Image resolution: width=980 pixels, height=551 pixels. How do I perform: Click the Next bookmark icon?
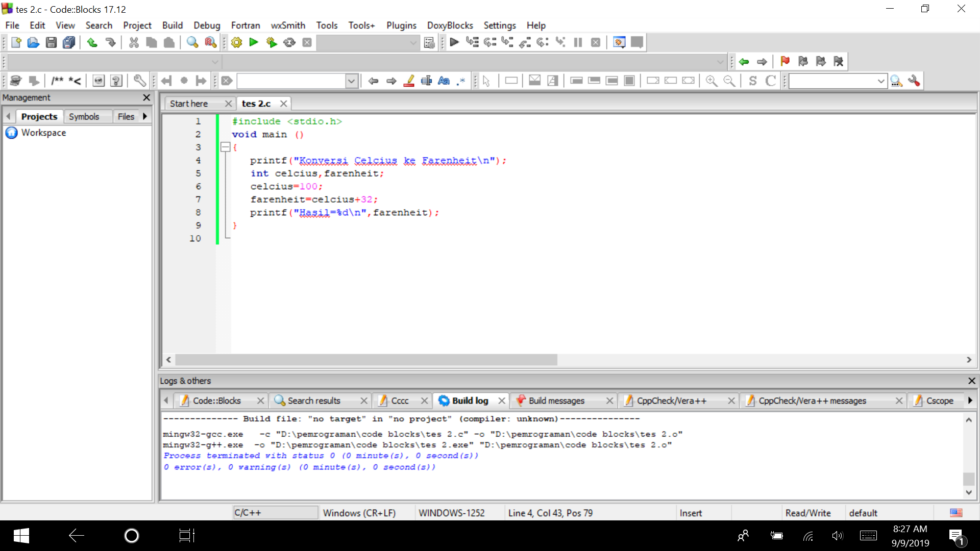(821, 62)
